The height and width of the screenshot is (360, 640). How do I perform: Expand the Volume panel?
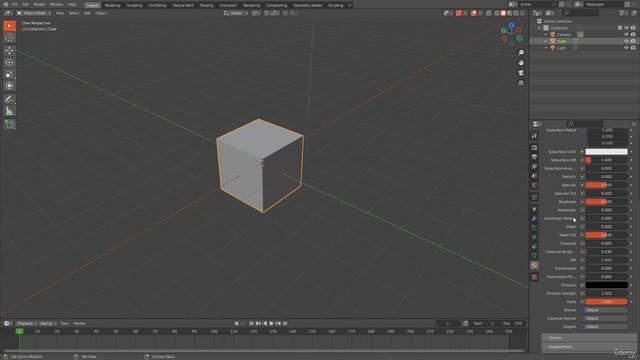tap(589, 338)
